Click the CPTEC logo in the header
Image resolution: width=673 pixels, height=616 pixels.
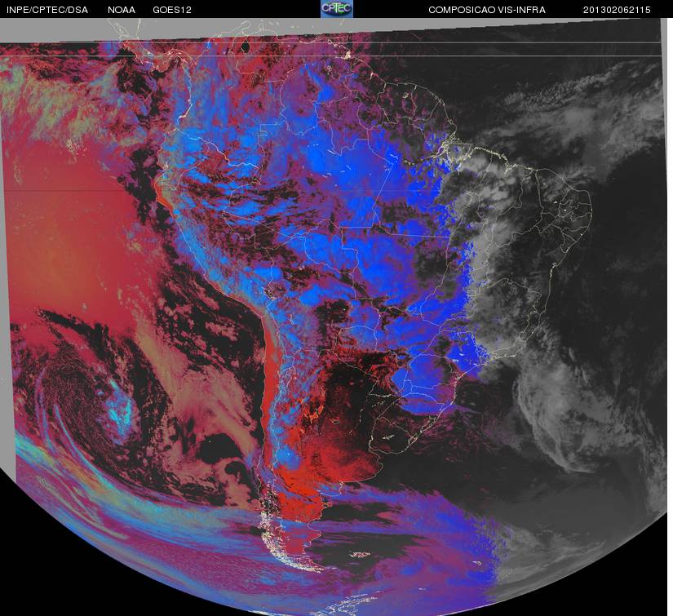pyautogui.click(x=337, y=9)
